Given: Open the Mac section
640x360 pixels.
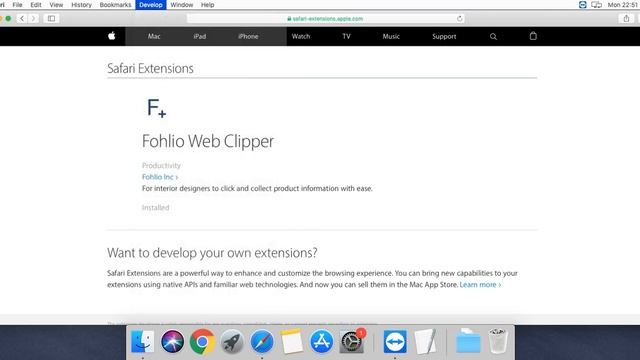Looking at the screenshot, I should click(154, 36).
